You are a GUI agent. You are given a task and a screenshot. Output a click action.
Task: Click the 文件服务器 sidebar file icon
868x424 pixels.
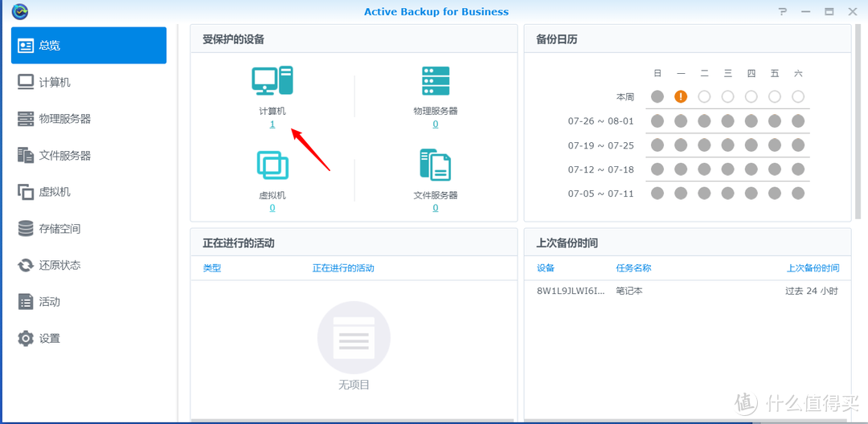click(26, 155)
